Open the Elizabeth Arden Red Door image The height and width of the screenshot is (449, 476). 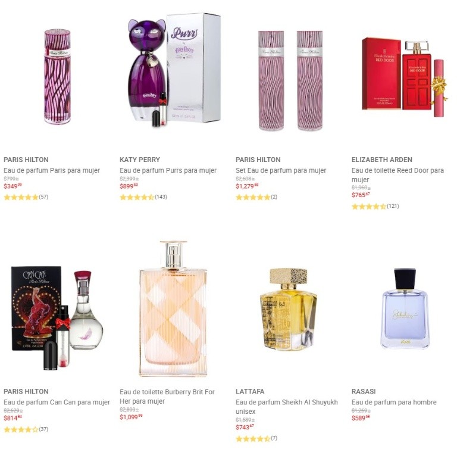(405, 77)
